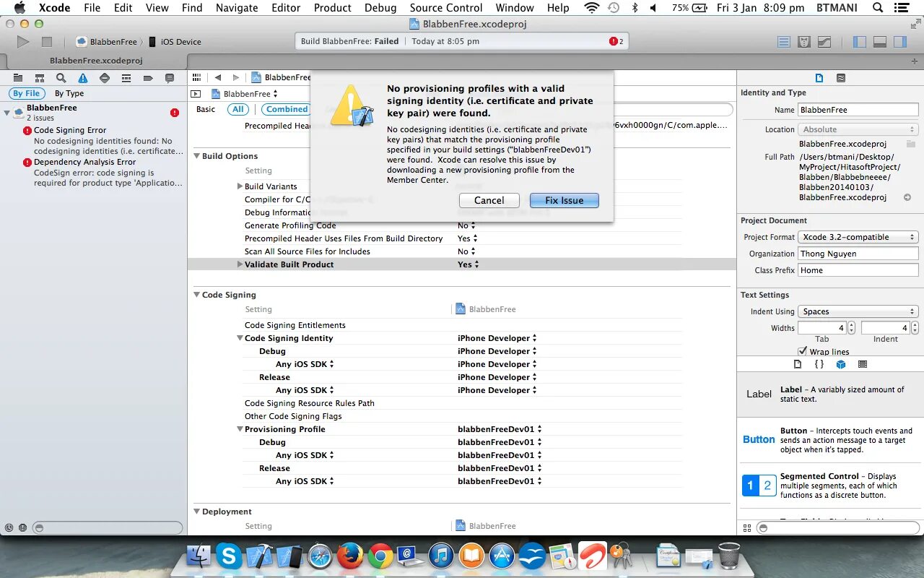924x578 pixels.
Task: Open the Navigate menu
Action: [237, 8]
